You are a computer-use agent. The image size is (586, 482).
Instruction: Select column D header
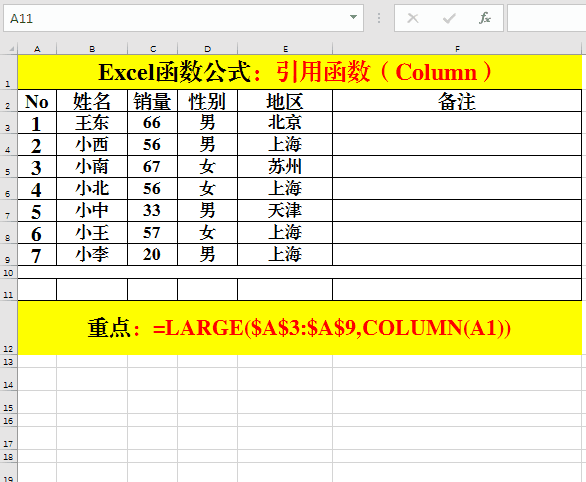coord(207,49)
